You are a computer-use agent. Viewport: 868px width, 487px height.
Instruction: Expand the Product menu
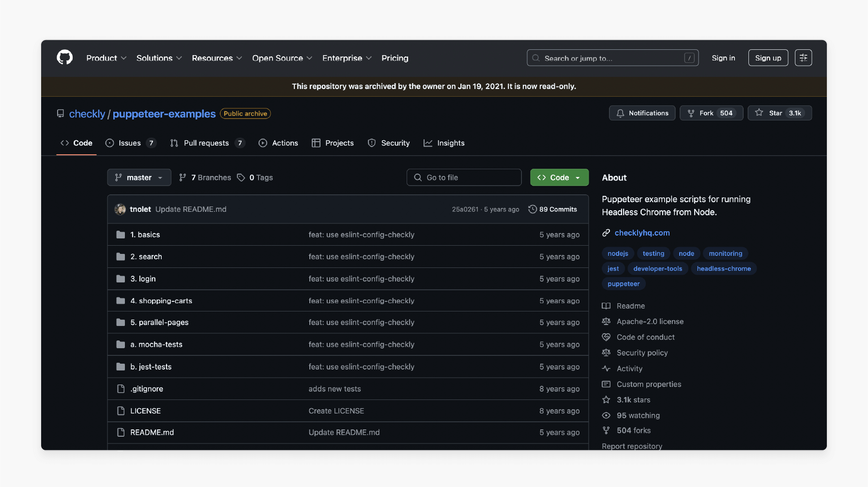click(107, 58)
